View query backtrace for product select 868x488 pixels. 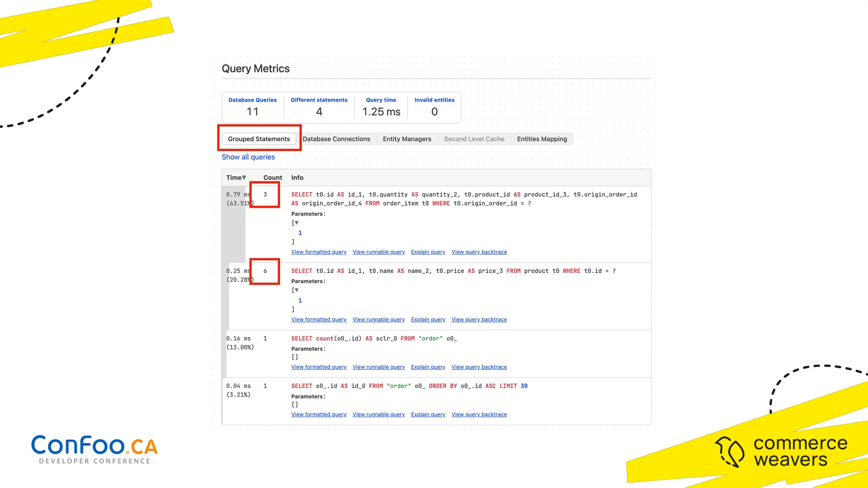click(479, 320)
